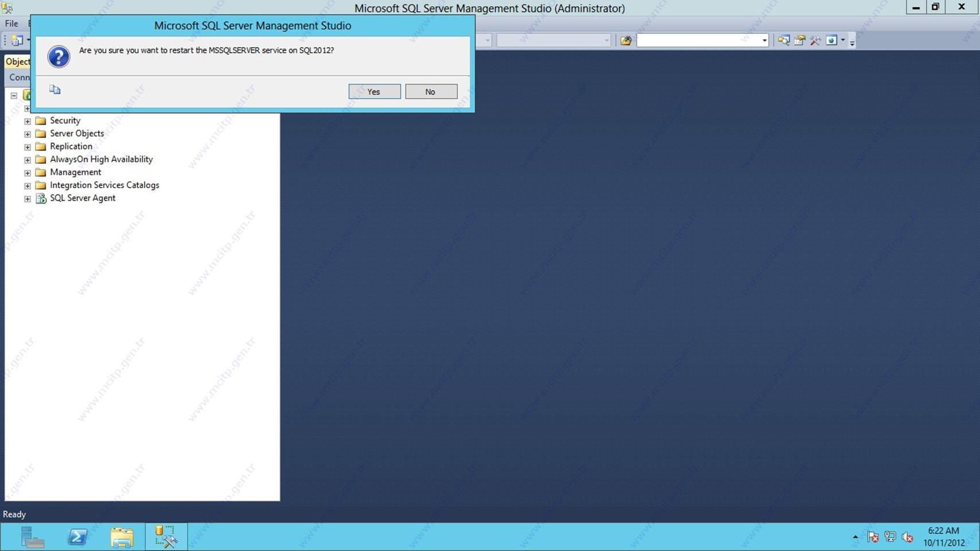This screenshot has height=551, width=980.
Task: Click the Find in Files binoculars icon
Action: (626, 40)
